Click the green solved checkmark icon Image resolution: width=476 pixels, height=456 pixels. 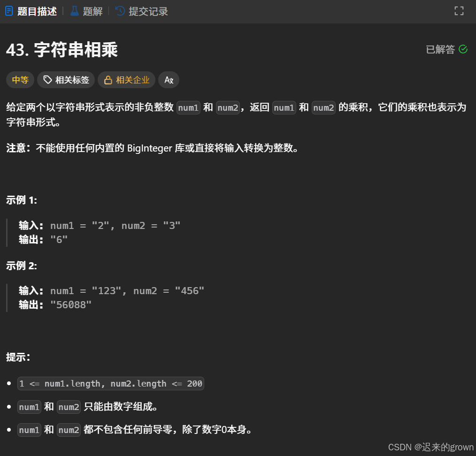pyautogui.click(x=463, y=49)
